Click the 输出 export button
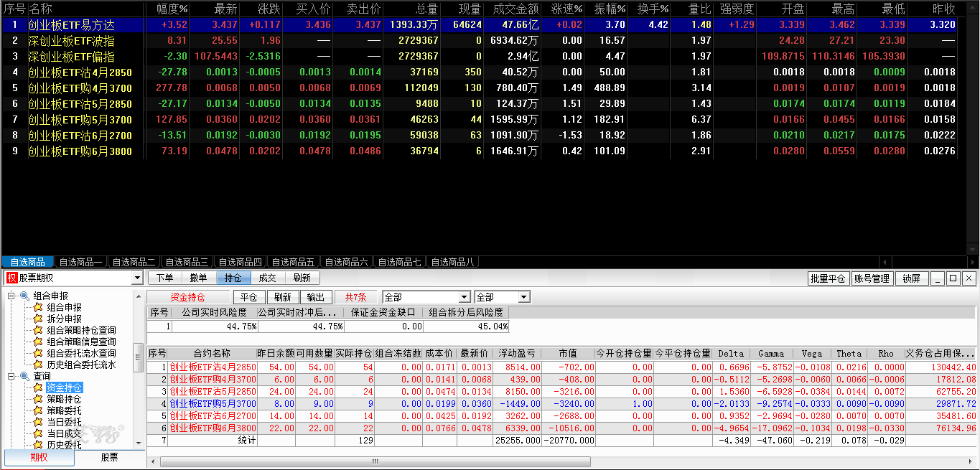Screen dimensions: 980x470 [315, 297]
